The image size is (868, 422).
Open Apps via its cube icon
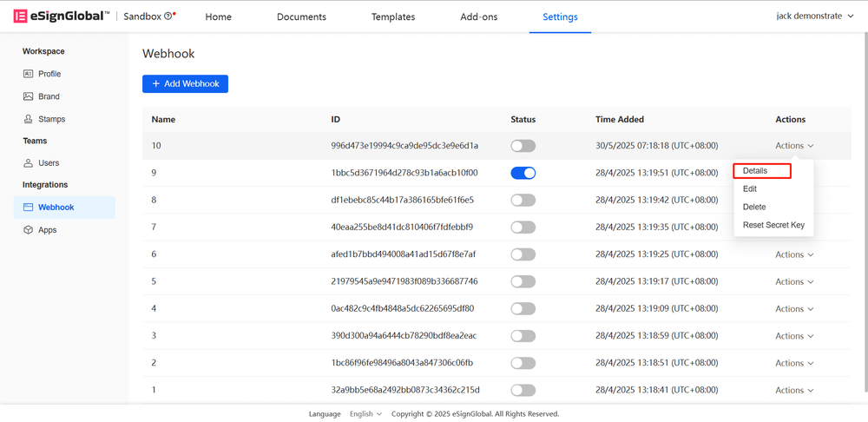coord(28,230)
